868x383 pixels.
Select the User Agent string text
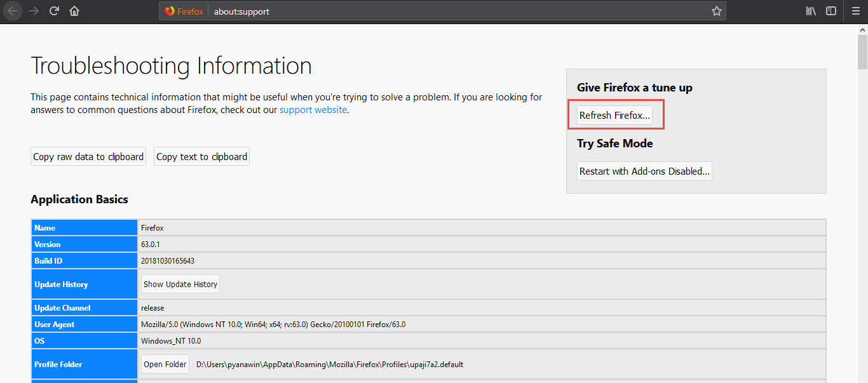tap(273, 325)
